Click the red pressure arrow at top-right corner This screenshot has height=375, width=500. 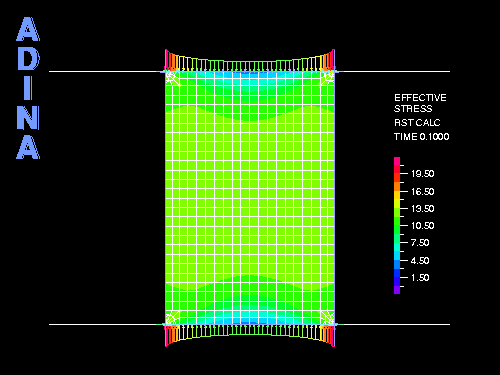333,60
